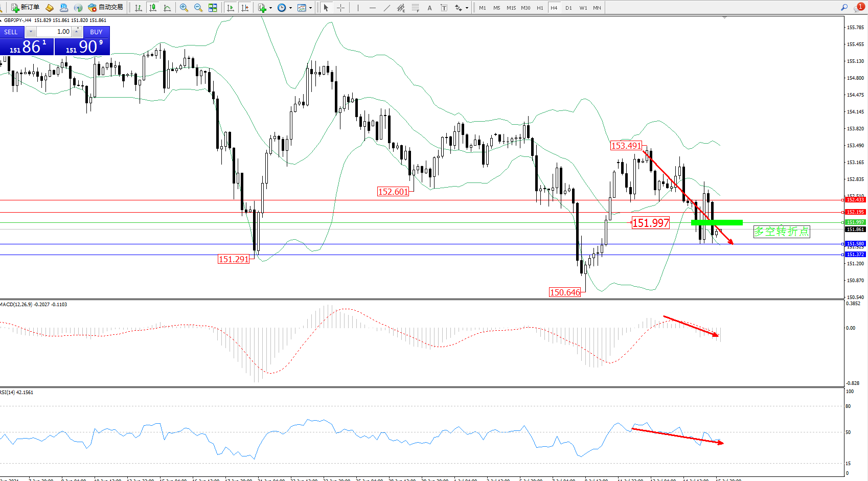This screenshot has height=481, width=868.
Task: Open search with the magnifier icon
Action: [844, 7]
